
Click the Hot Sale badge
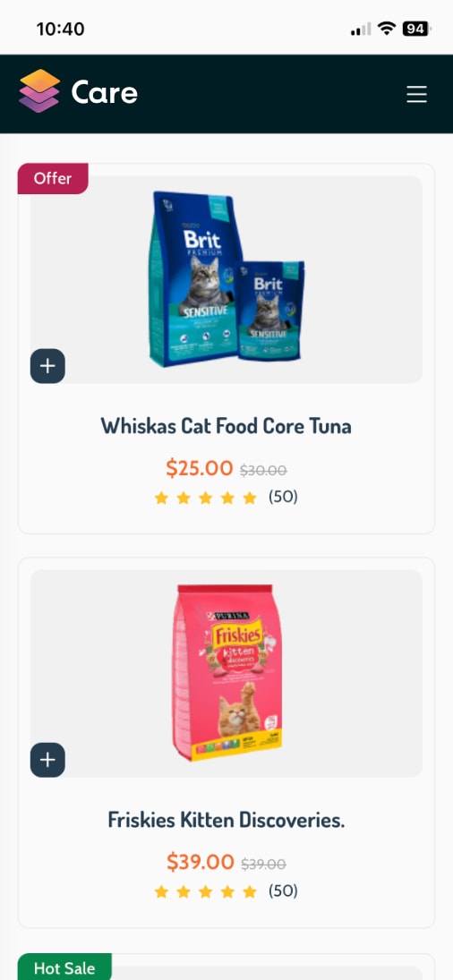tap(64, 967)
